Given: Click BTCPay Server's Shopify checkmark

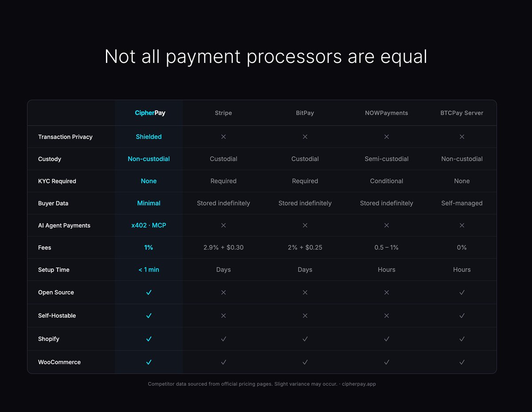Looking at the screenshot, I should click(x=462, y=339).
